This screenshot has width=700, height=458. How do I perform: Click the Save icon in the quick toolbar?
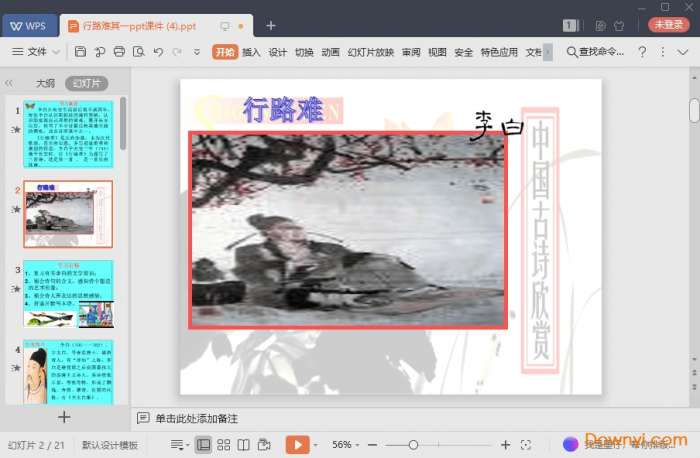(x=80, y=52)
